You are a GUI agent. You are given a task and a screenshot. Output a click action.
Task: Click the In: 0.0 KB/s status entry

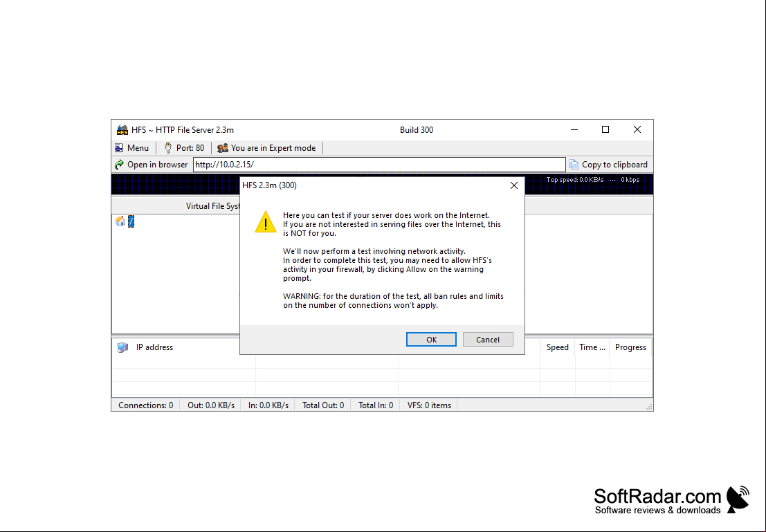click(268, 405)
